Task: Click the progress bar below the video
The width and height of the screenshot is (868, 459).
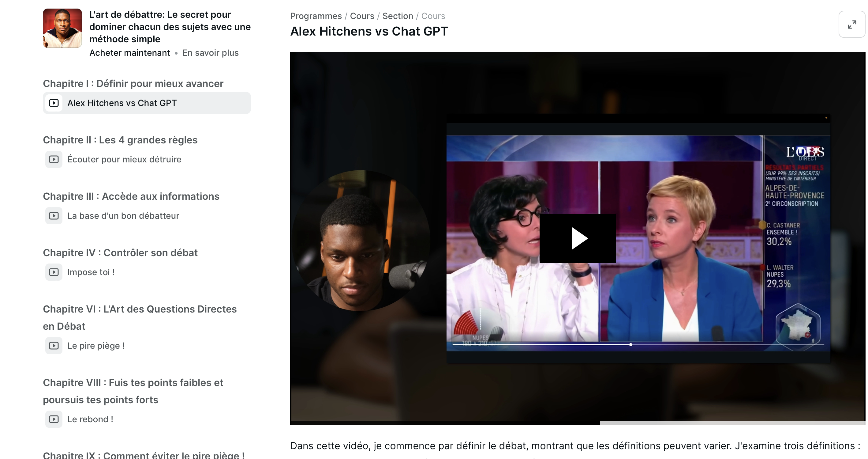Action: (x=578, y=422)
